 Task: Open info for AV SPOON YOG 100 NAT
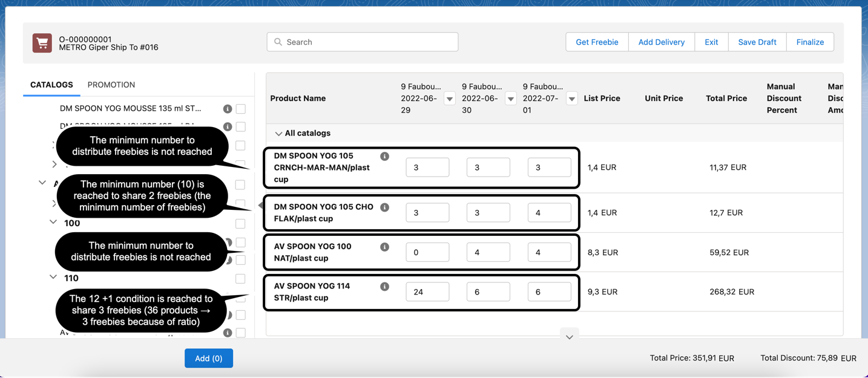pos(384,247)
